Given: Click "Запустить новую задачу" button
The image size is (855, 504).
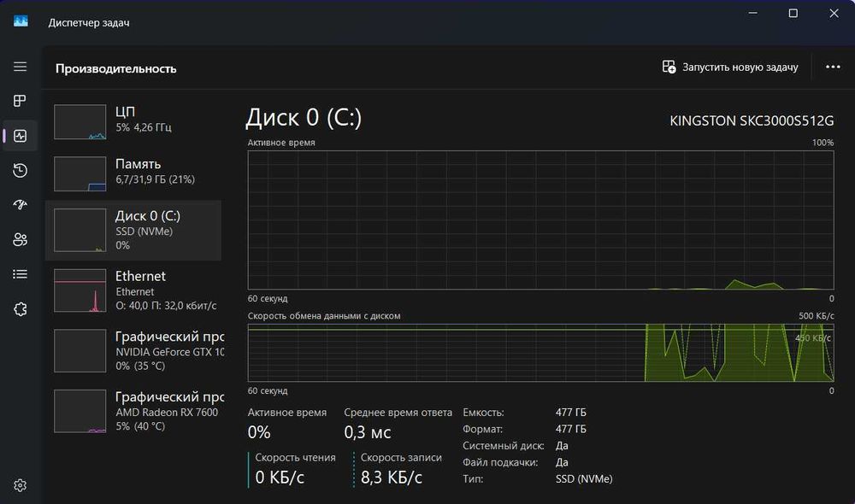Looking at the screenshot, I should pos(730,67).
